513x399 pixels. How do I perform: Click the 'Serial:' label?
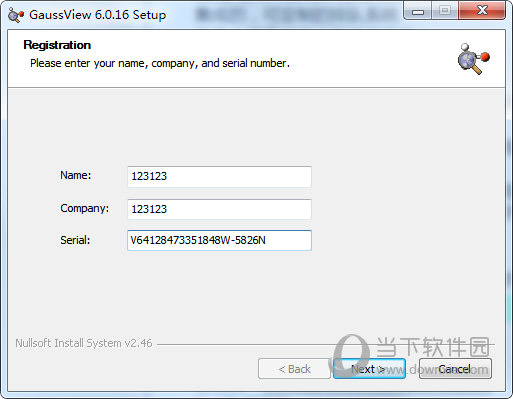(75, 240)
